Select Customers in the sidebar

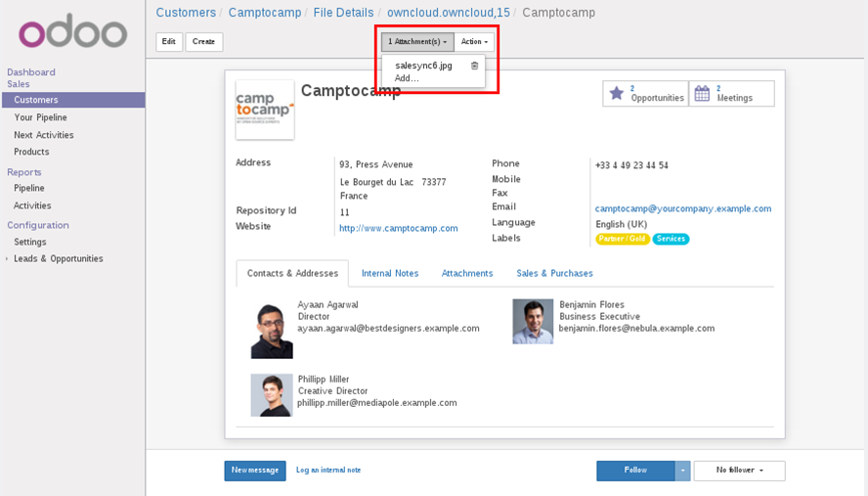coord(73,100)
